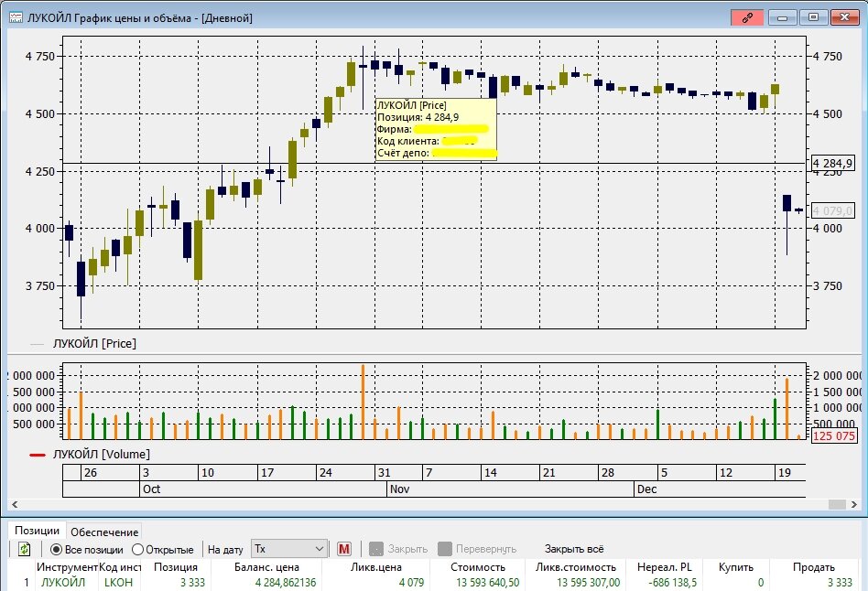The image size is (868, 591).
Task: Click the refresh positions icon
Action: pos(24,549)
